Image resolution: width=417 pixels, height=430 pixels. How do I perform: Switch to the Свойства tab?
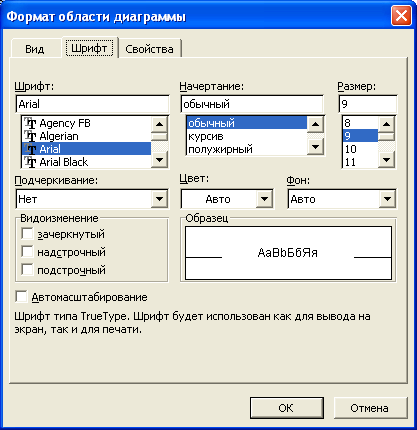click(x=149, y=49)
